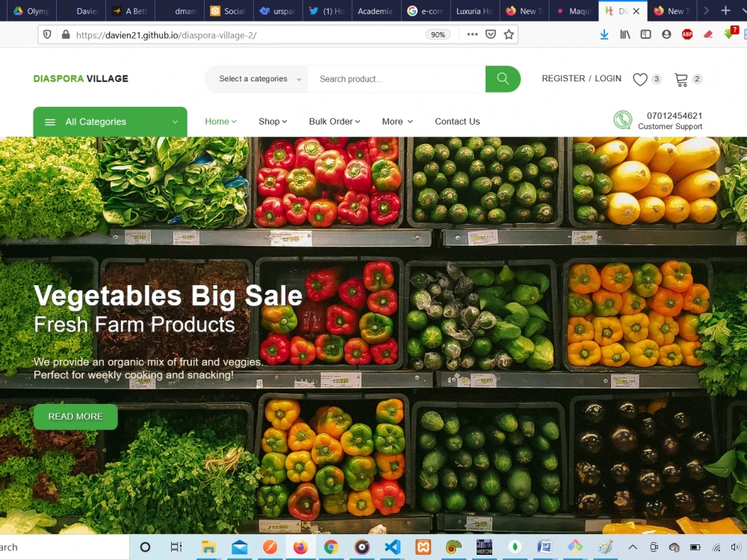Open Microsoft Word from the taskbar

[x=545, y=547]
